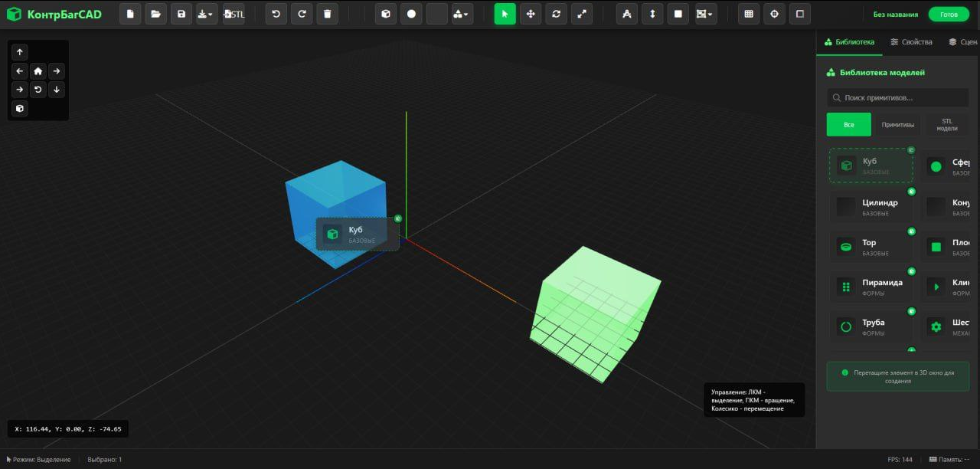Screen dimensions: 980x469
Task: Activate the Rotate tool
Action: pyautogui.click(x=557, y=13)
